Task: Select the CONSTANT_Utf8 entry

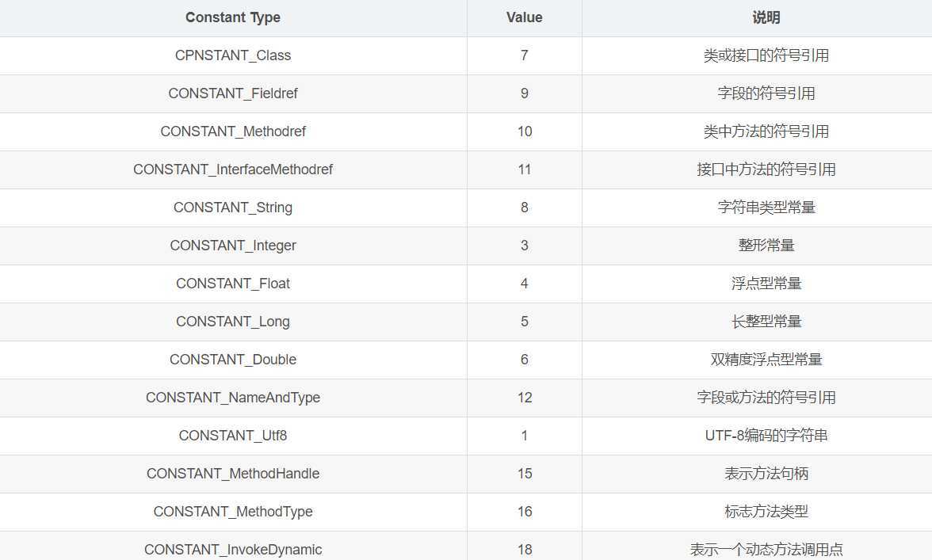Action: pyautogui.click(x=233, y=436)
